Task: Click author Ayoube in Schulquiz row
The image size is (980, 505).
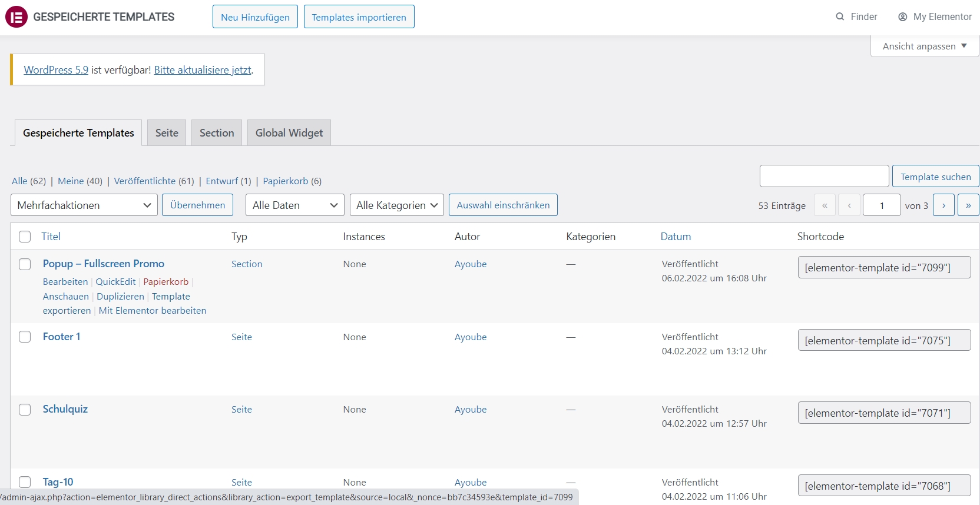Action: click(471, 410)
